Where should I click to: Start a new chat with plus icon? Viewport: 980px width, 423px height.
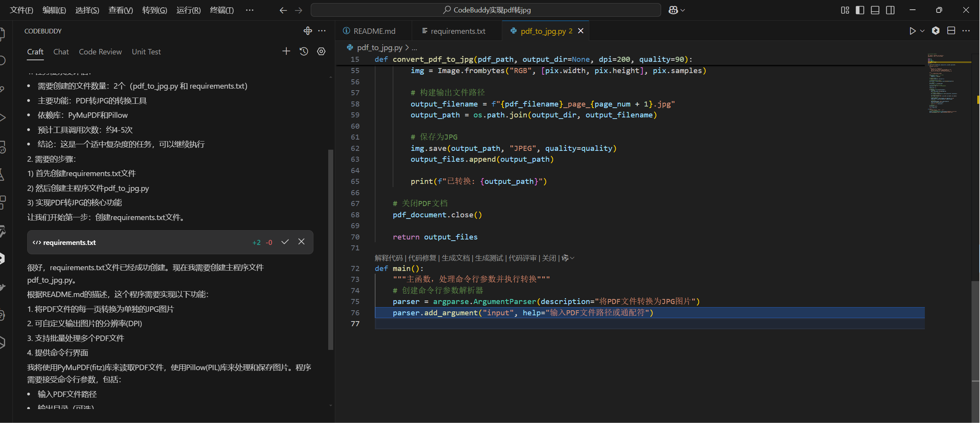286,51
